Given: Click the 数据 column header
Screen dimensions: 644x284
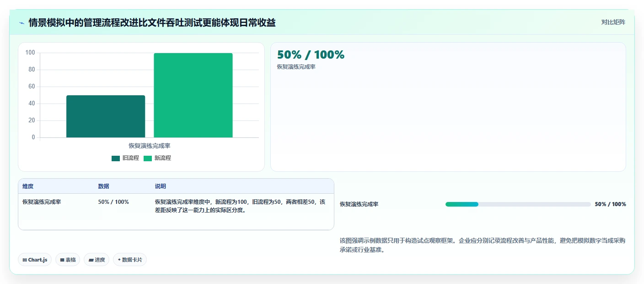Looking at the screenshot, I should [103, 186].
